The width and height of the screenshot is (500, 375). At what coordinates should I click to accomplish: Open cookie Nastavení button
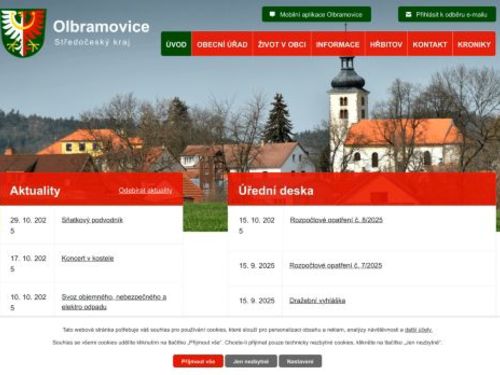(x=300, y=361)
